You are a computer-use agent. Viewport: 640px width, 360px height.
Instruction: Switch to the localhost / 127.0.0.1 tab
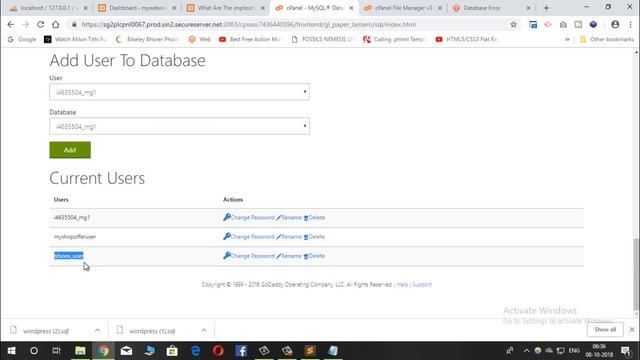pyautogui.click(x=47, y=8)
